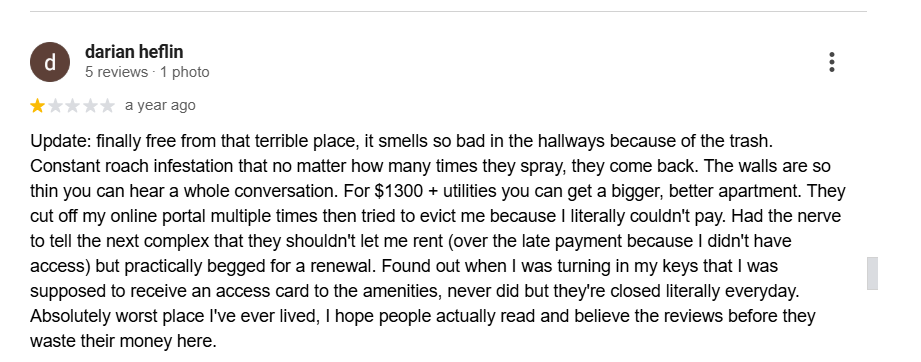Click the horizontal divider above the review
Viewport: 921px width, 362px height.
[x=448, y=11]
